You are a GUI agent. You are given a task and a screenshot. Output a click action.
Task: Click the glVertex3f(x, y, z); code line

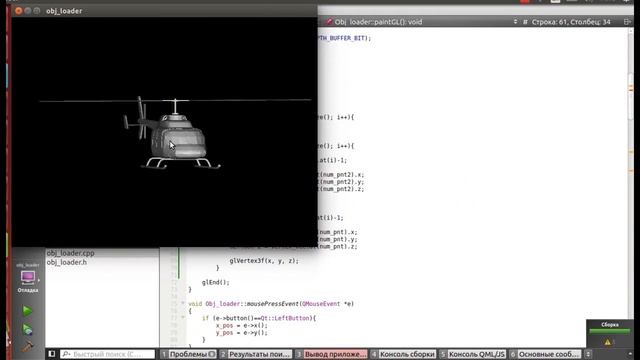click(264, 260)
